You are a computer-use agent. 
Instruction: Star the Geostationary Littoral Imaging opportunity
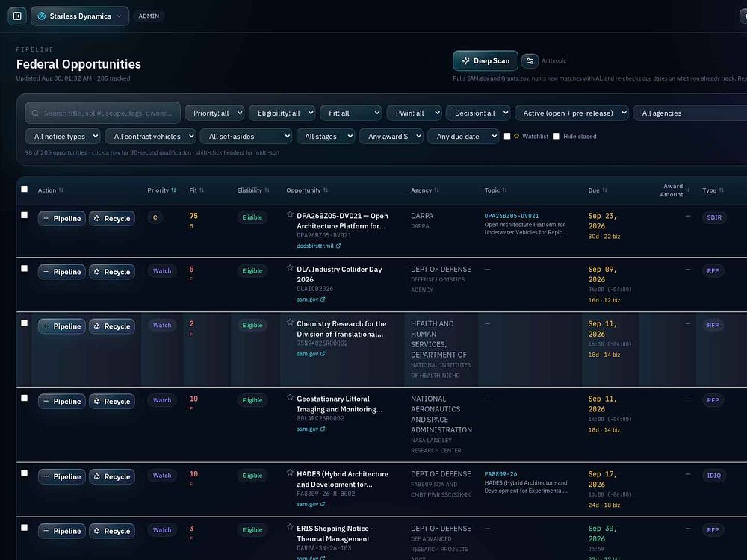click(x=290, y=398)
